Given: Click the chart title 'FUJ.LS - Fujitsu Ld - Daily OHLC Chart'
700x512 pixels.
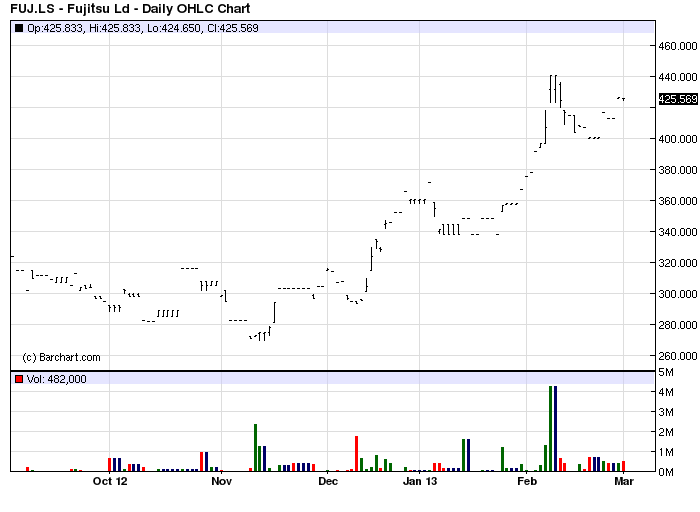Looking at the screenshot, I should tap(130, 8).
